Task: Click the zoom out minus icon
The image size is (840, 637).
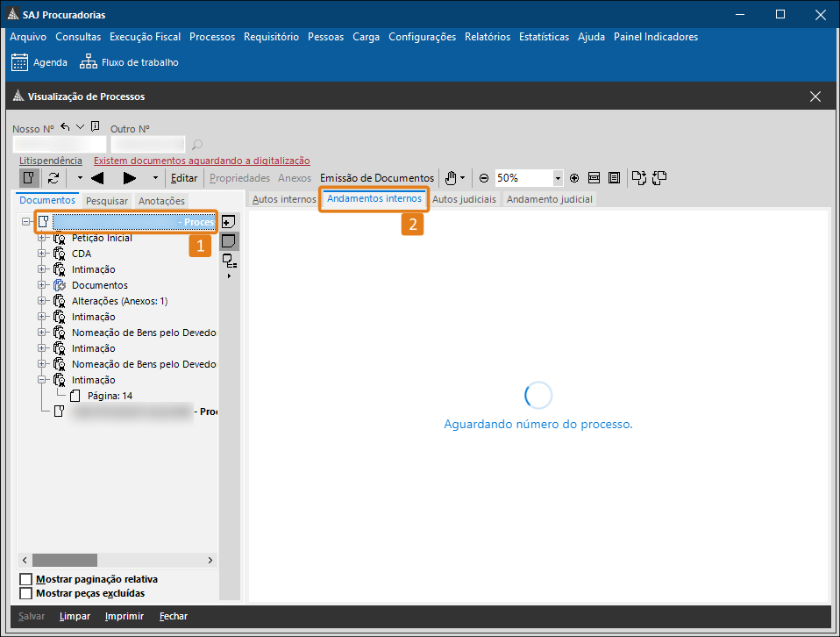Action: [483, 178]
